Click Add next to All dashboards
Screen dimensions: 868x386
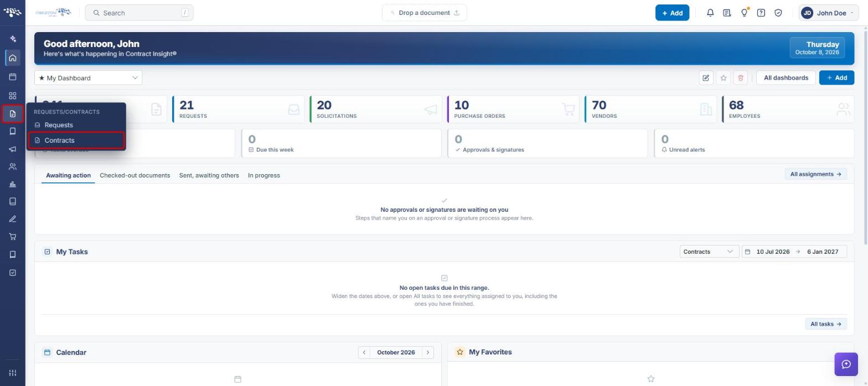(836, 78)
